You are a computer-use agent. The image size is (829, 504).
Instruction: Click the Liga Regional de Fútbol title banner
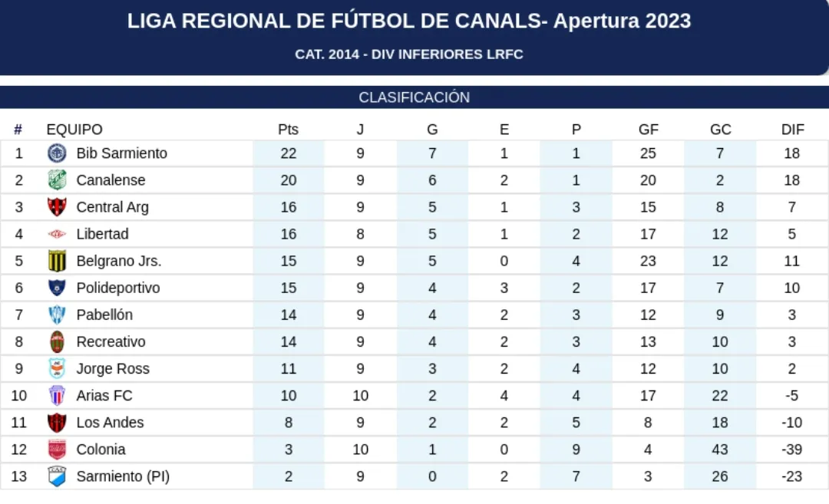[x=409, y=21]
